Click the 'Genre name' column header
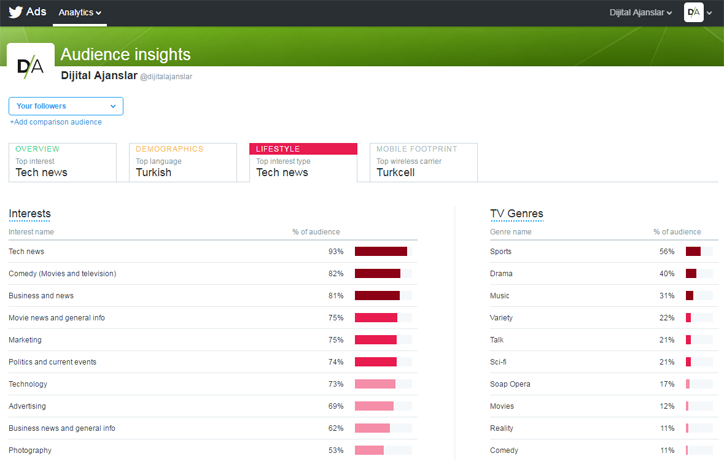This screenshot has height=464, width=724. click(x=511, y=232)
